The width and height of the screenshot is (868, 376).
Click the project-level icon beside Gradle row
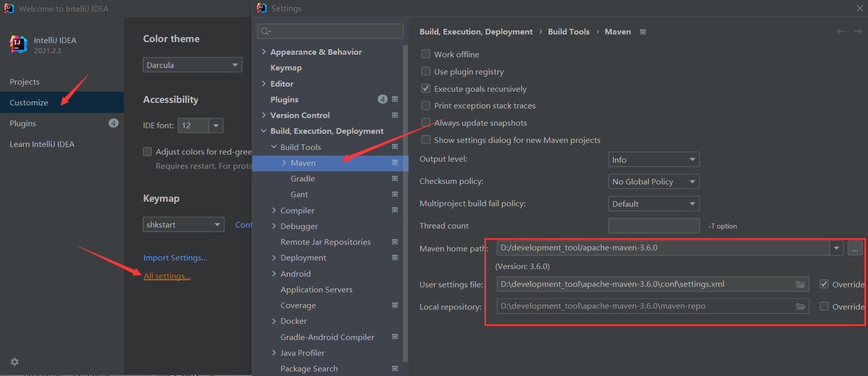(395, 178)
